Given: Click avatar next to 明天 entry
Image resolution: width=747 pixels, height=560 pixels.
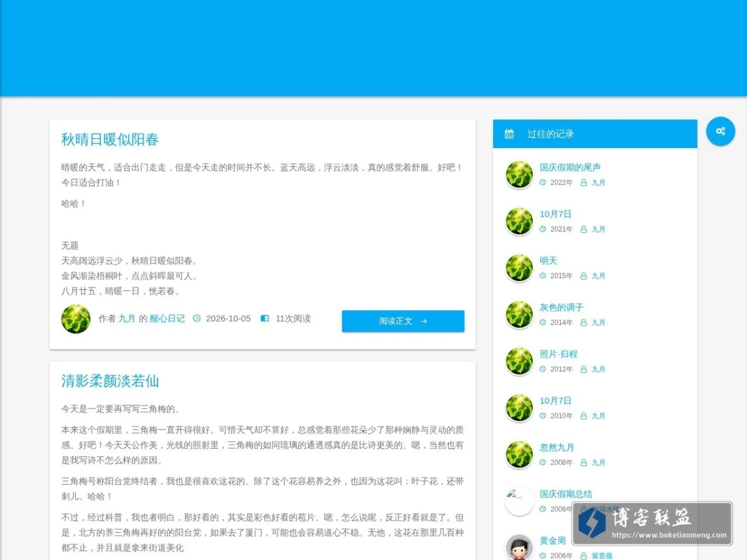Looking at the screenshot, I should click(519, 268).
